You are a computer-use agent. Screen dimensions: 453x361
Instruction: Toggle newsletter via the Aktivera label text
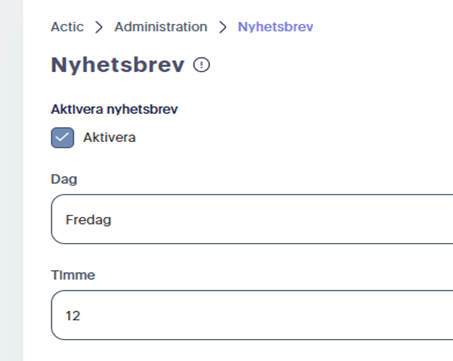click(109, 137)
